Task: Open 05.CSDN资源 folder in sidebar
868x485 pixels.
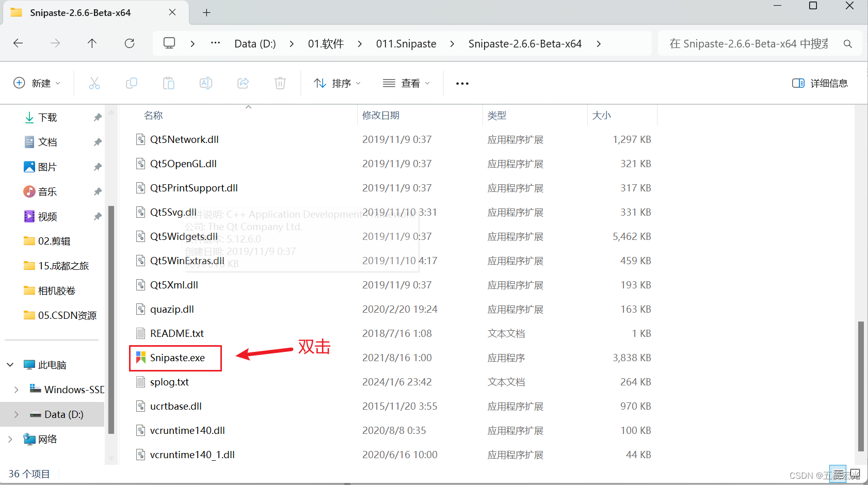Action: 67,315
